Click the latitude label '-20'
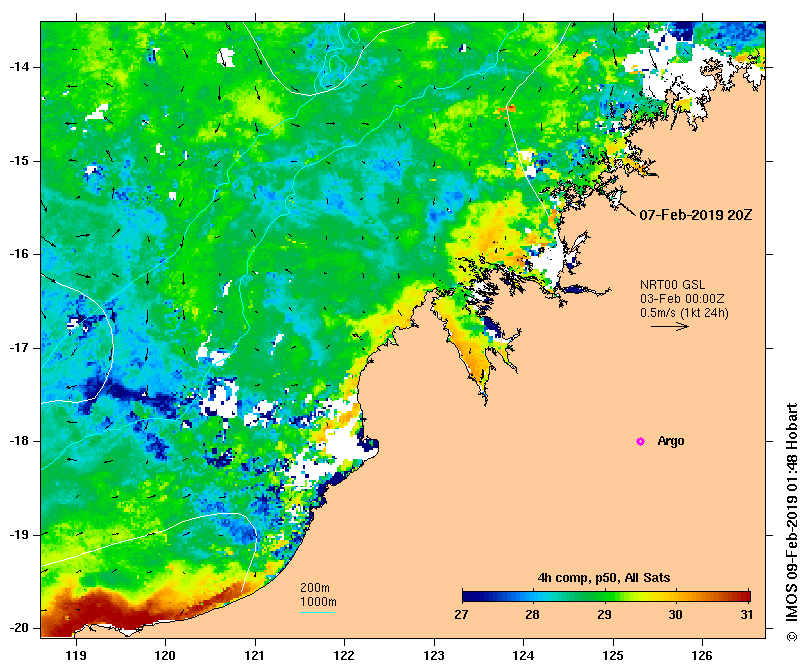 tap(19, 628)
